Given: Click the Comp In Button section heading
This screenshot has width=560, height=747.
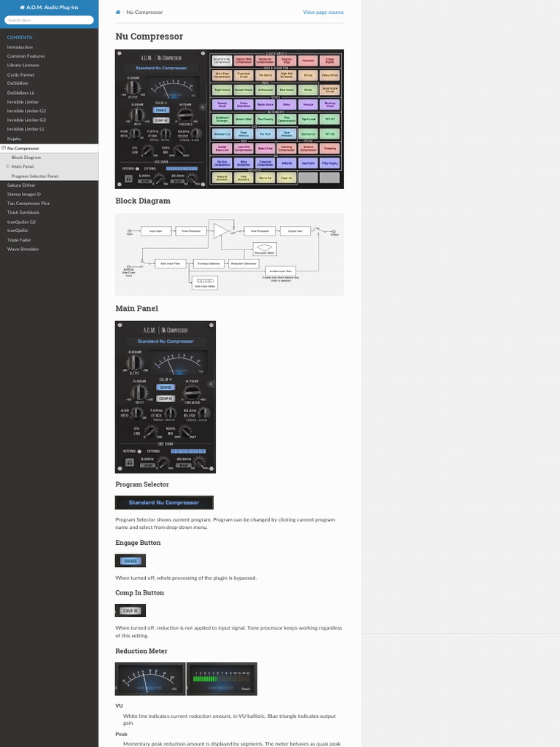Looking at the screenshot, I should tap(139, 592).
